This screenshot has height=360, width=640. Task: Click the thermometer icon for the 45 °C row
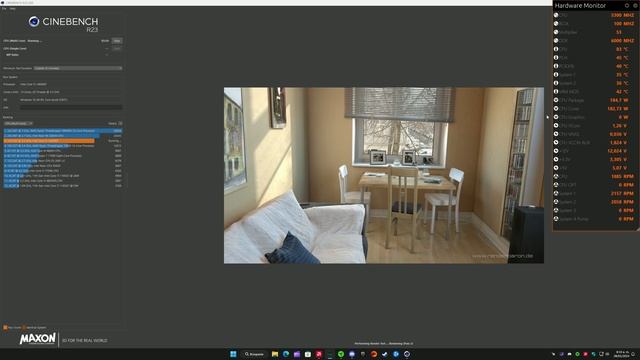556,58
